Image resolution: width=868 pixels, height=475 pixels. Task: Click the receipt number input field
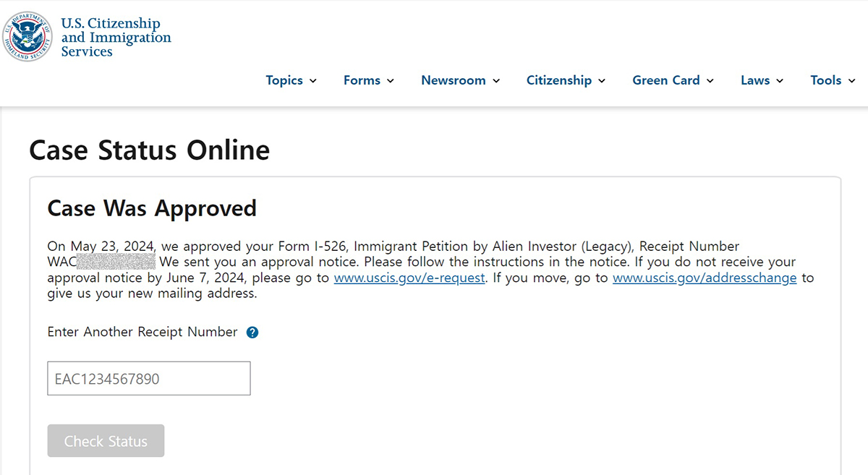(x=149, y=379)
